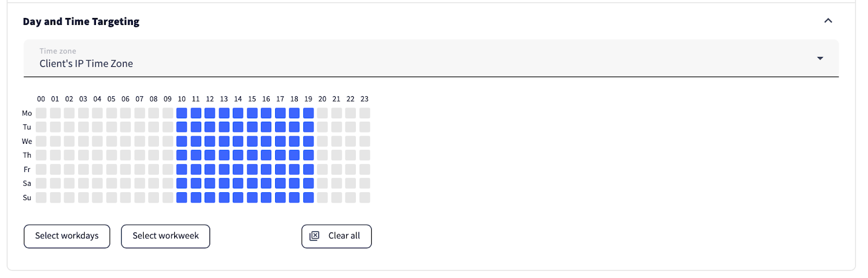This screenshot has width=868, height=278.
Task: Collapse the Day and Time Targeting section
Action: click(828, 21)
